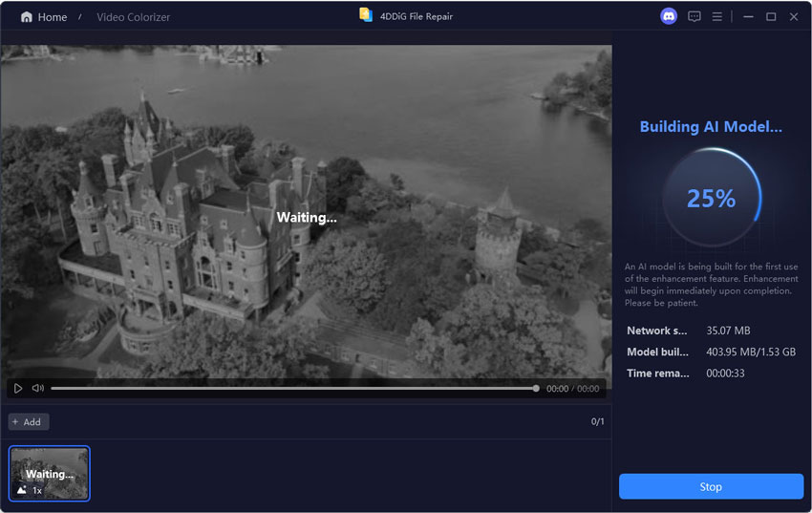Click the 00:00:33 time remaining value
Image resolution: width=812 pixels, height=513 pixels.
725,374
